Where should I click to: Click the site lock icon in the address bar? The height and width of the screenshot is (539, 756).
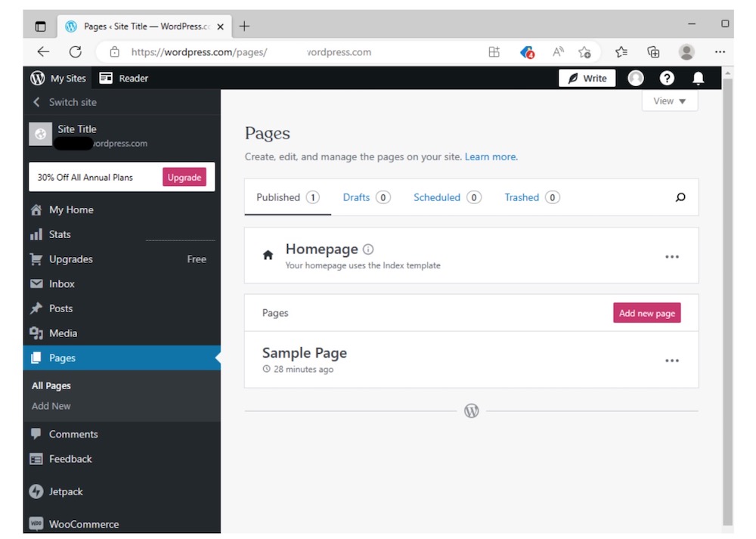[114, 52]
